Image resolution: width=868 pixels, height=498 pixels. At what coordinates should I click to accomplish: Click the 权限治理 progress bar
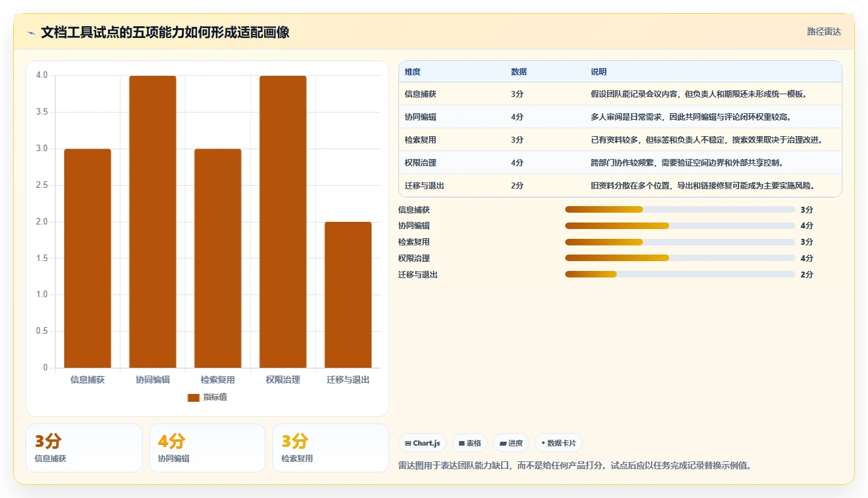pos(680,258)
